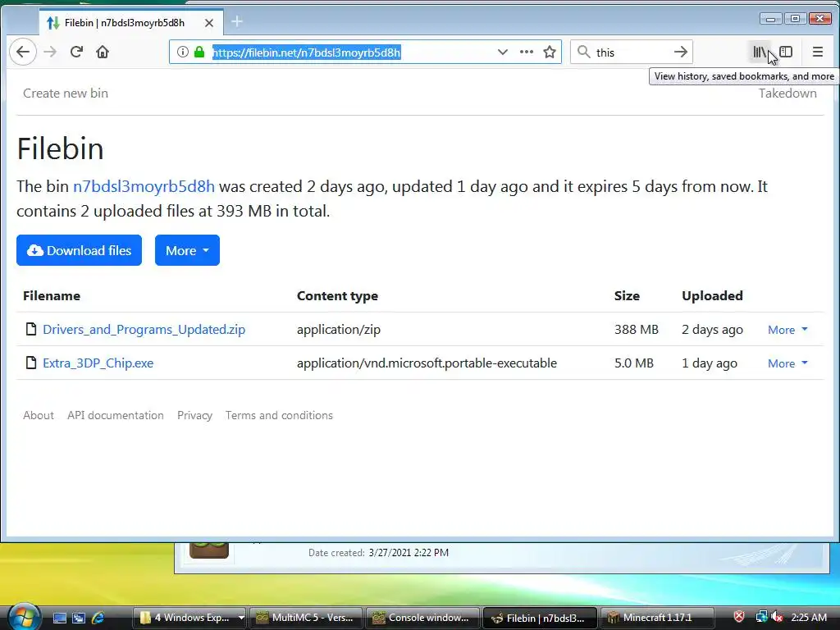The width and height of the screenshot is (840, 630).
Task: Expand the blue More dropdown button
Action: click(x=187, y=250)
